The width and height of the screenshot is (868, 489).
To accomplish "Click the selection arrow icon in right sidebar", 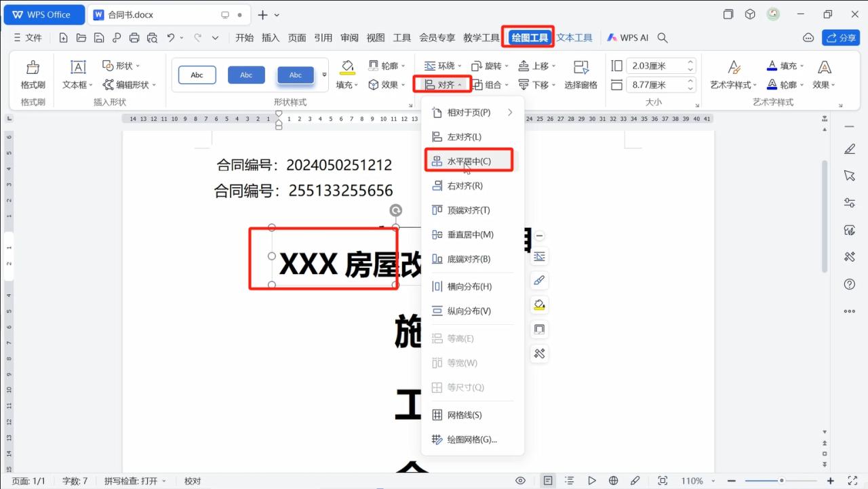I will (850, 176).
